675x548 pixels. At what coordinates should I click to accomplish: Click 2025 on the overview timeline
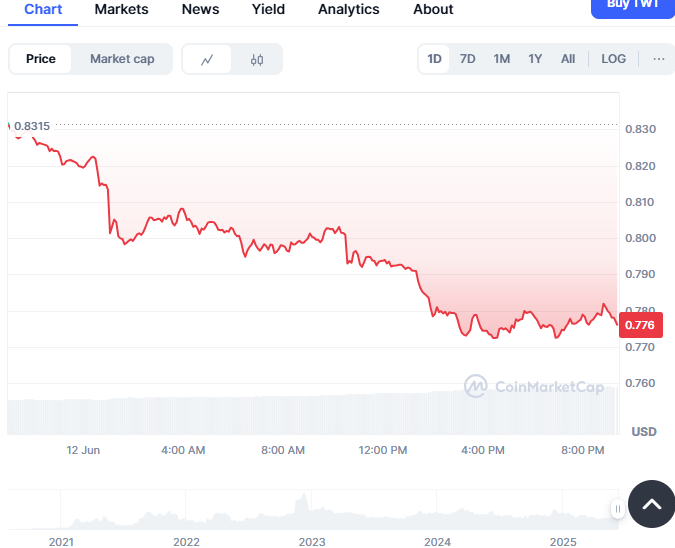563,542
